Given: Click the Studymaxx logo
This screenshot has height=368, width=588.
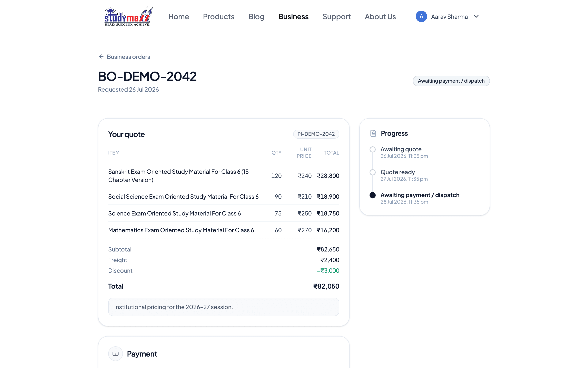Looking at the screenshot, I should 128,16.
